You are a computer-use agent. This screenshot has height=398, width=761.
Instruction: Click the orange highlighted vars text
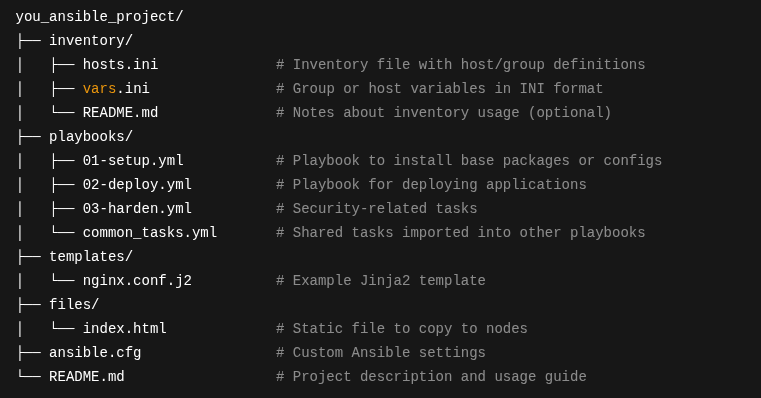[x=99, y=88]
